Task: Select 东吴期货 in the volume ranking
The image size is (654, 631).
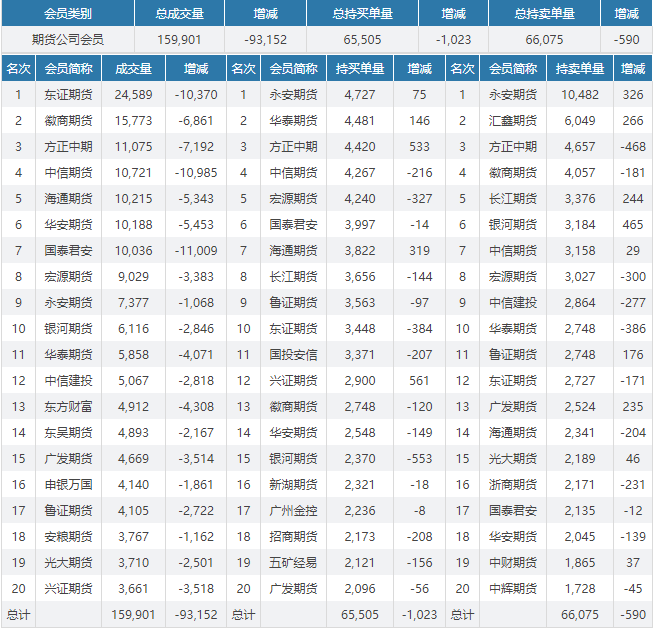Action: click(x=68, y=432)
